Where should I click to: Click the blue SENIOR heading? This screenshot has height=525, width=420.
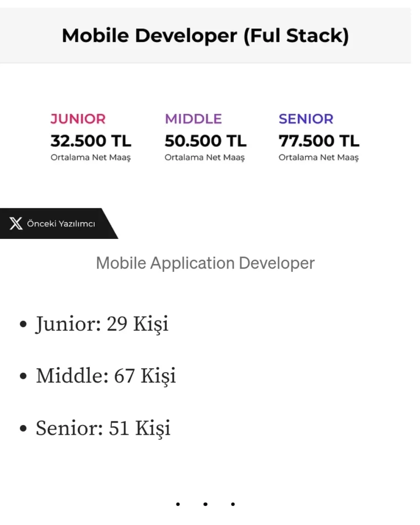306,119
